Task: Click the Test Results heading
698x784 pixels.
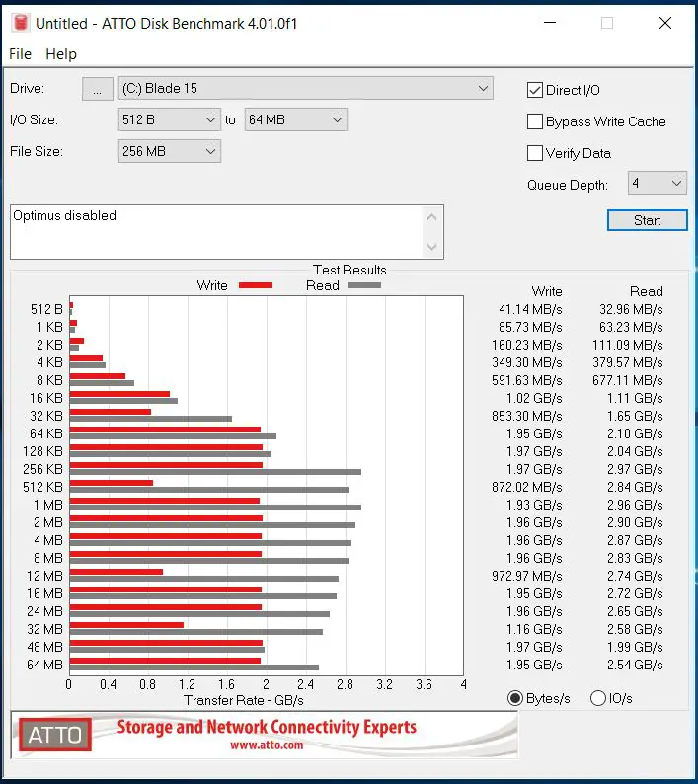Action: (x=349, y=270)
